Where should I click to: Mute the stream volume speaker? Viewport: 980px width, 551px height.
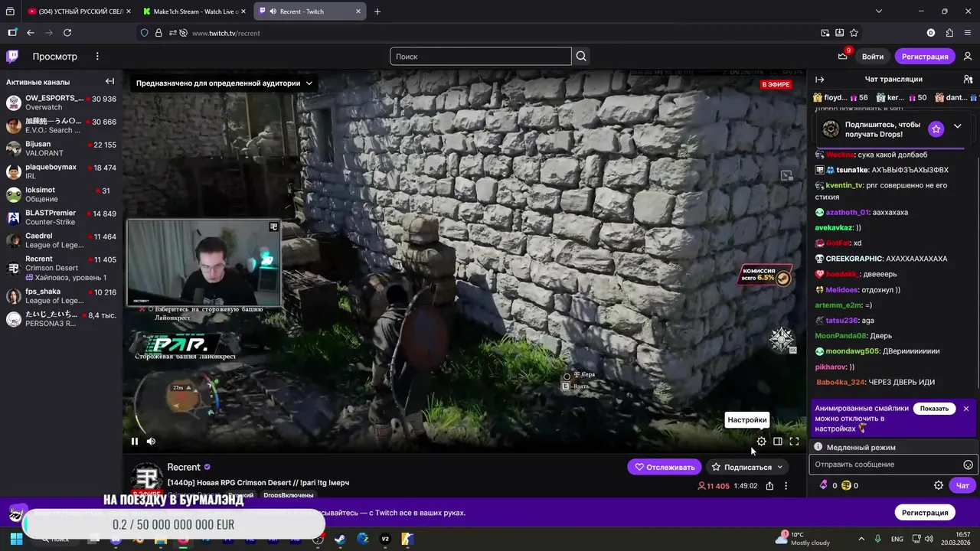click(151, 441)
